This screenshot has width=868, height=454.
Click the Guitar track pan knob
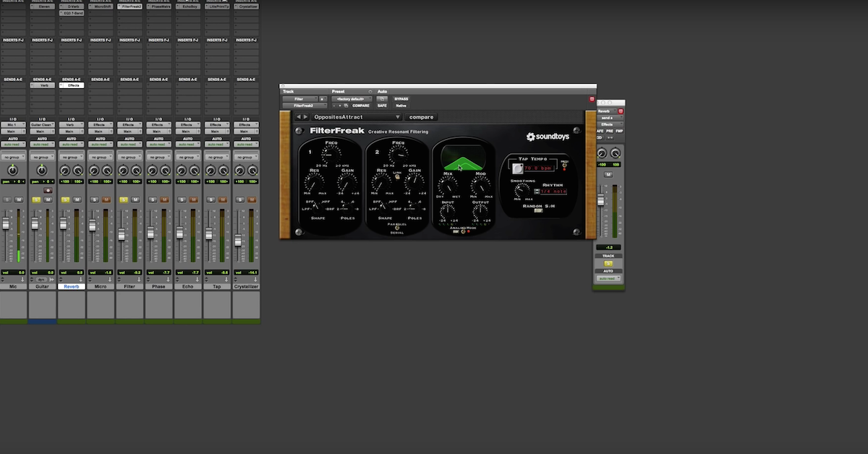tap(42, 170)
